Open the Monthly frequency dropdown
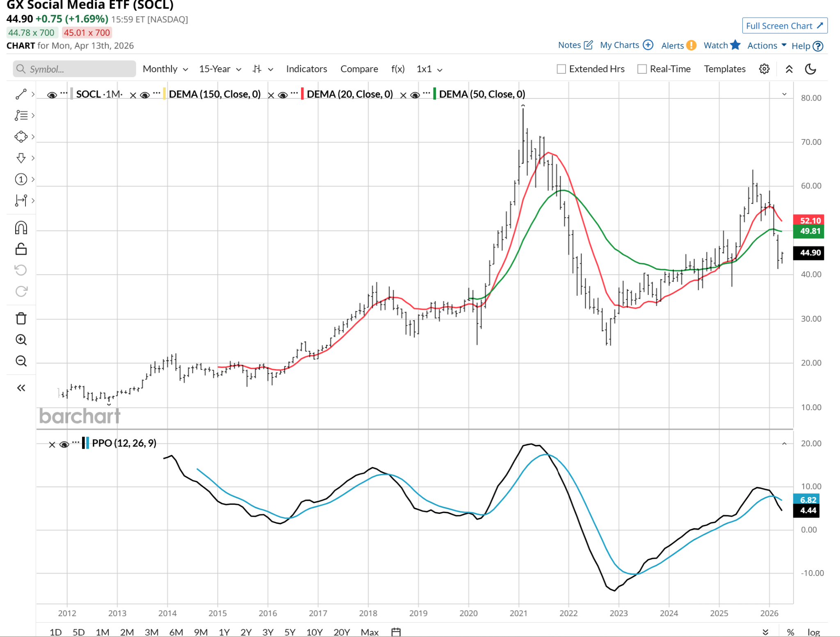 (x=165, y=69)
